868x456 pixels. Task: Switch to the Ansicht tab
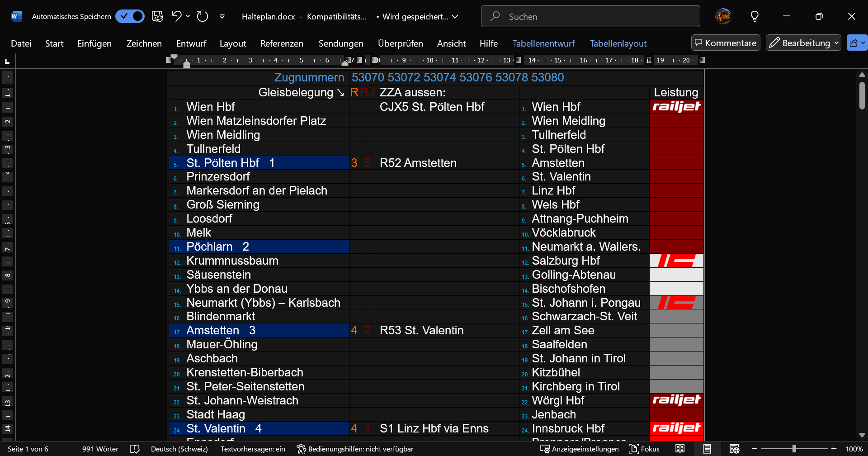[451, 43]
